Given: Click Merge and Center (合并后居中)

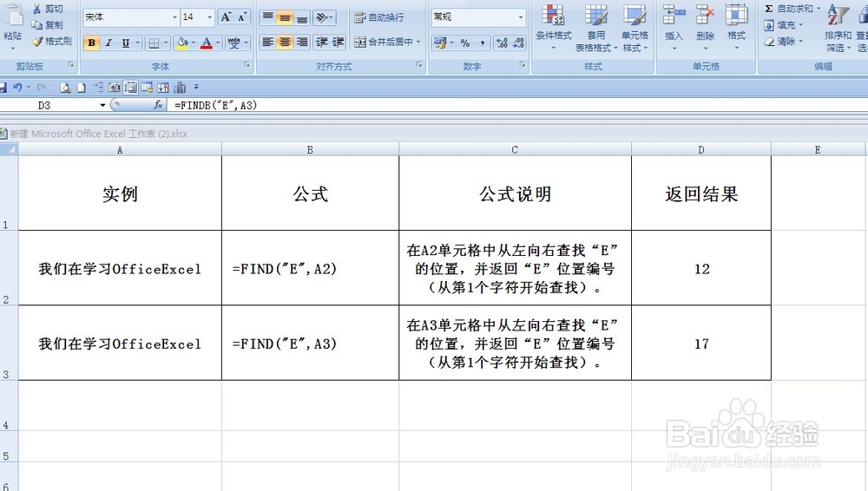Looking at the screenshot, I should 384,42.
